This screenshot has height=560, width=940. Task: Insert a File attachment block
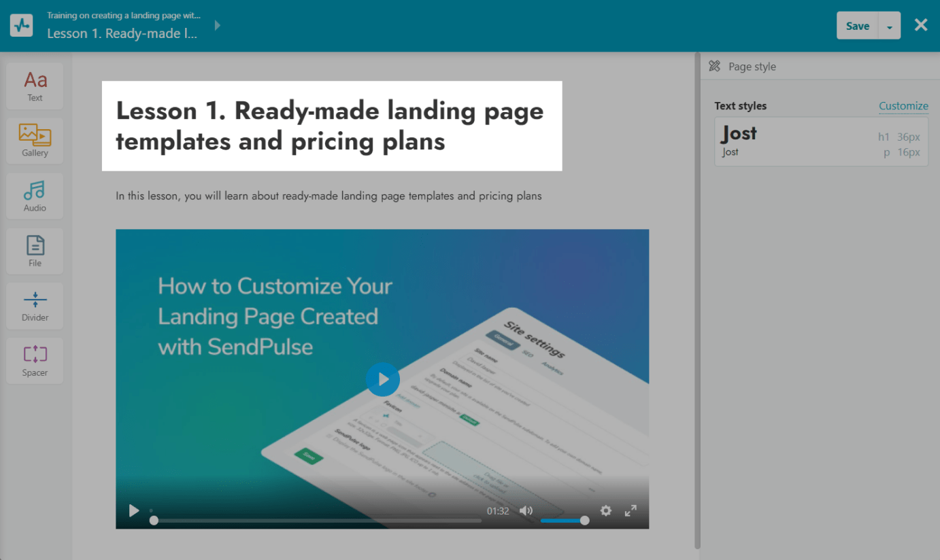coord(35,251)
